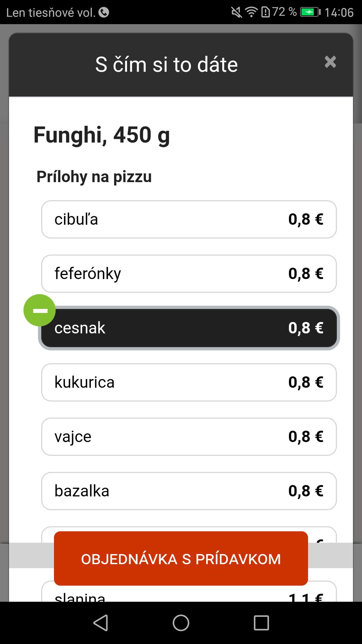
Task: Add vajce to the pizza
Action: point(189,437)
